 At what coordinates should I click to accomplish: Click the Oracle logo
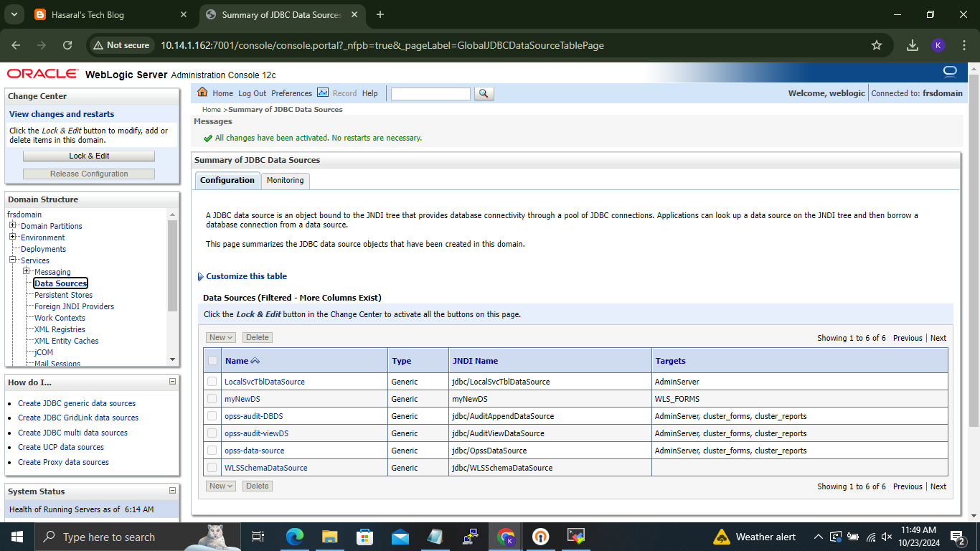43,74
